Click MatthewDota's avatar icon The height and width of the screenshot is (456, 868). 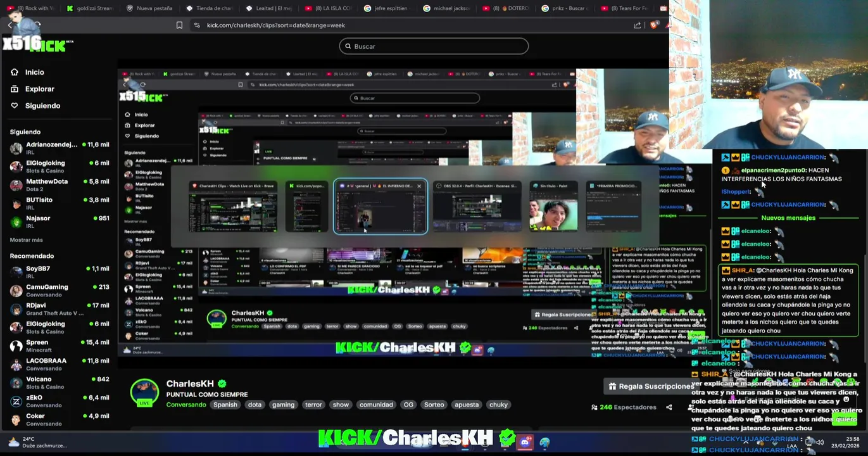(x=16, y=185)
